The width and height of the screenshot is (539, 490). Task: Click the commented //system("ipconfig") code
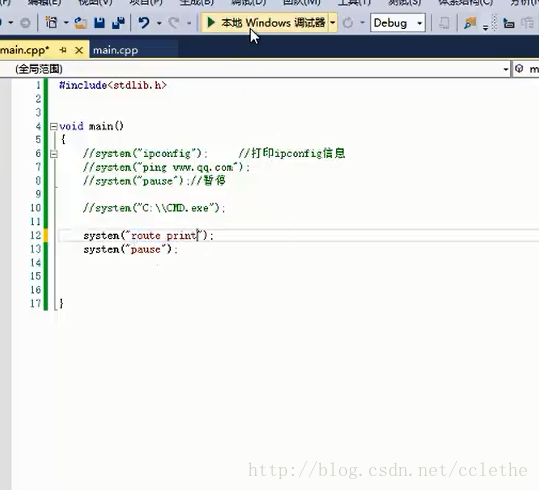[145, 153]
